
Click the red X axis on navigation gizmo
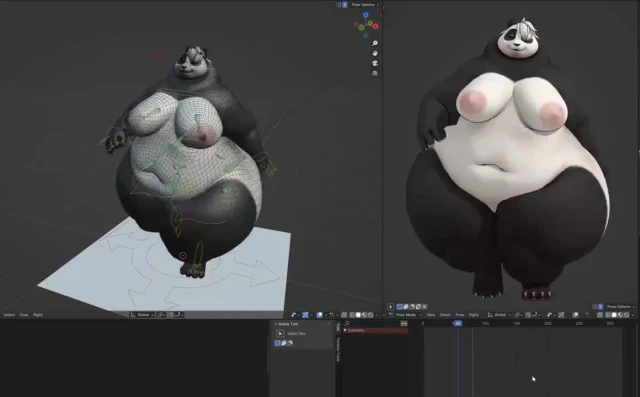point(375,26)
